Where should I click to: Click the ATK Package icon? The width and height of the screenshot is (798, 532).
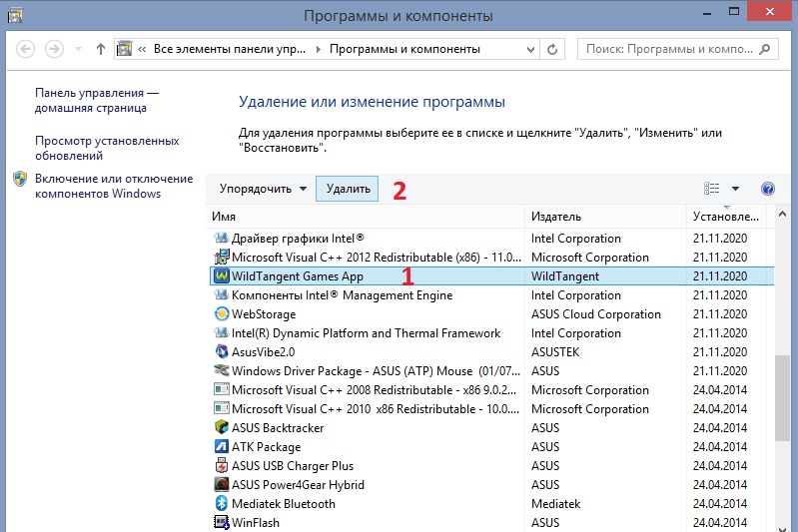tap(222, 446)
